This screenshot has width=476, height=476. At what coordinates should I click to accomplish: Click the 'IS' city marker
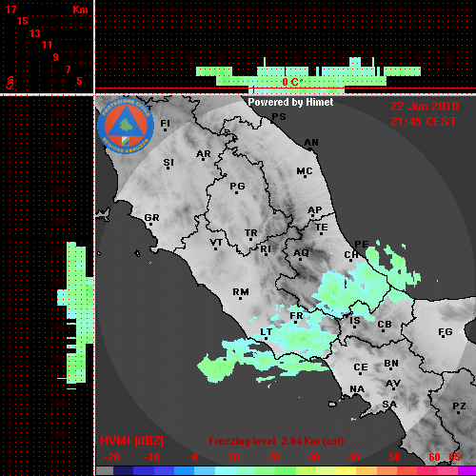point(354,322)
